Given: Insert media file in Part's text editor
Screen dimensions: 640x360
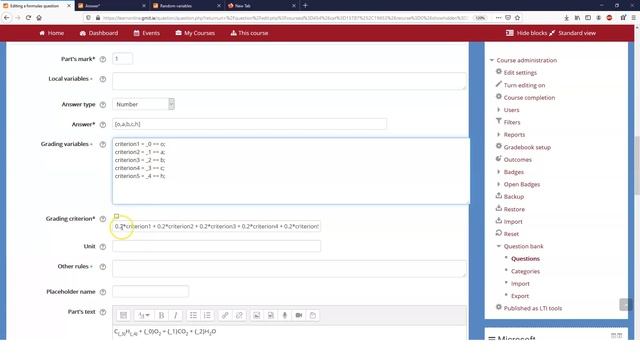Looking at the screenshot, I should coord(271,316).
